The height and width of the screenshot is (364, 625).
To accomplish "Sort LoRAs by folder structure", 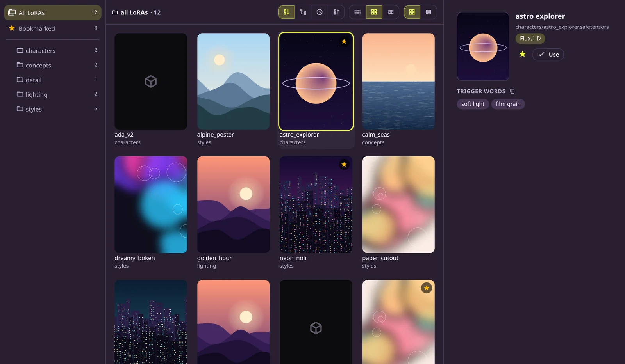I will 303,12.
